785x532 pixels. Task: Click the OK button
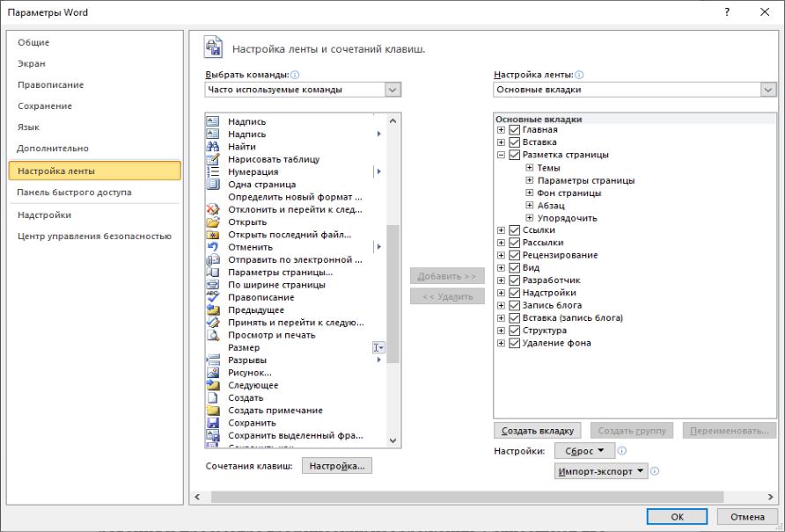pos(677,516)
